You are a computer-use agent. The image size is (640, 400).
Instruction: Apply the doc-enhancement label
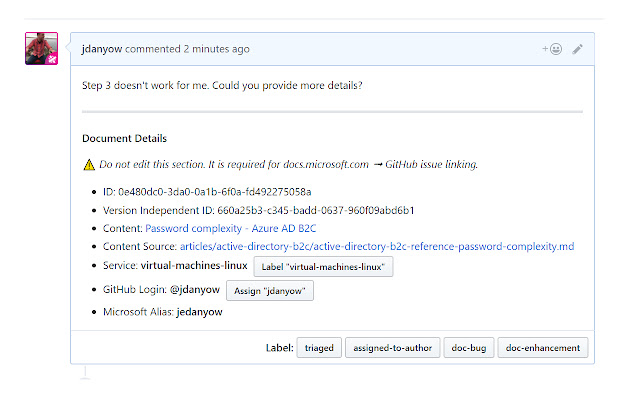click(x=543, y=348)
